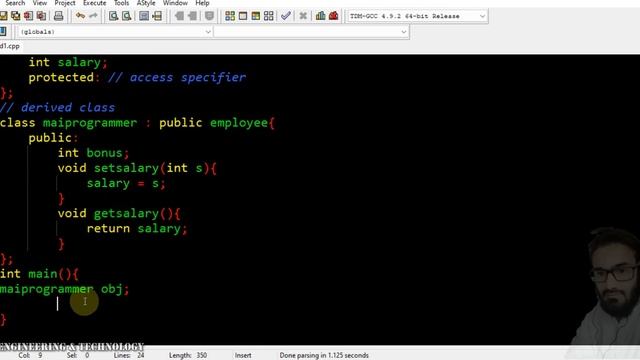Click 'Done parsing in 1.125 seconds' status text
This screenshot has height=360, width=640.
tap(324, 356)
